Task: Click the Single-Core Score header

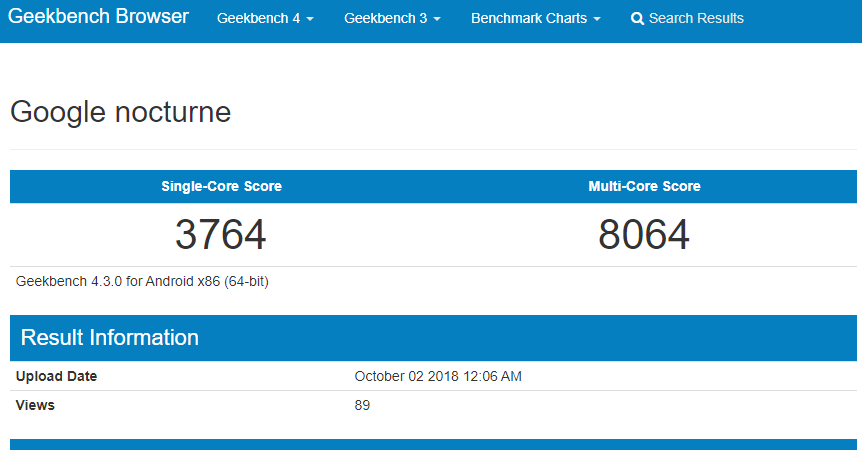Action: [x=222, y=186]
